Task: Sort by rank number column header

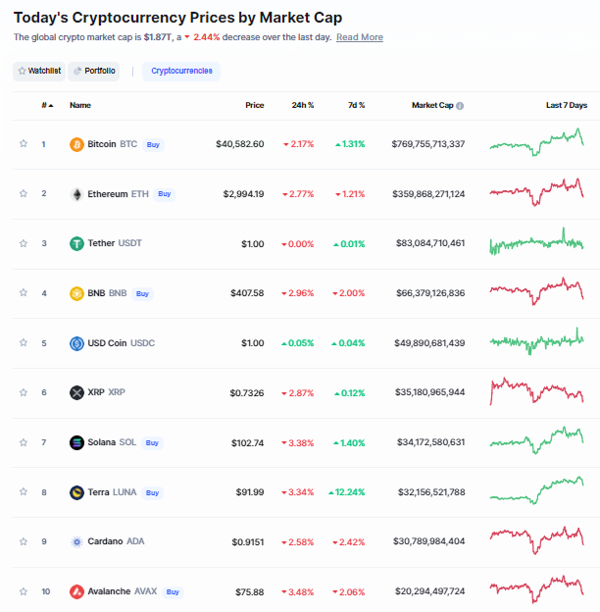Action: [46, 105]
